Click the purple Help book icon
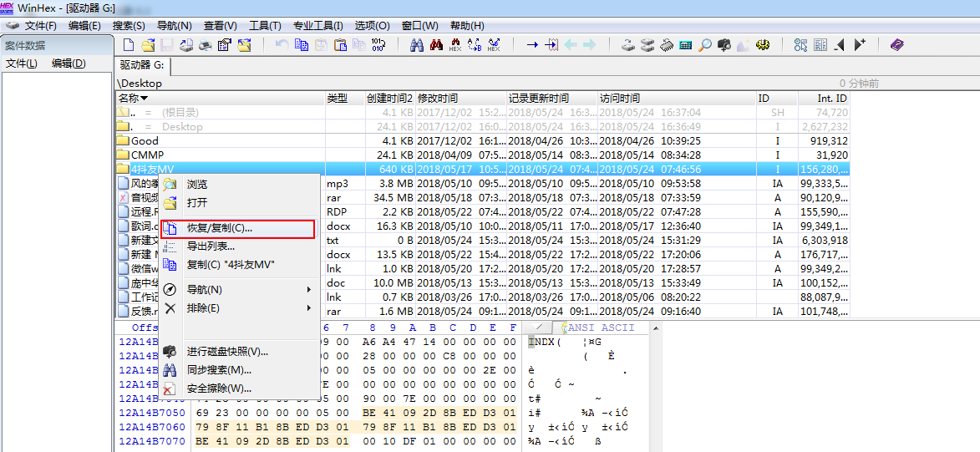Viewport: 980px width, 452px height. pos(897,45)
